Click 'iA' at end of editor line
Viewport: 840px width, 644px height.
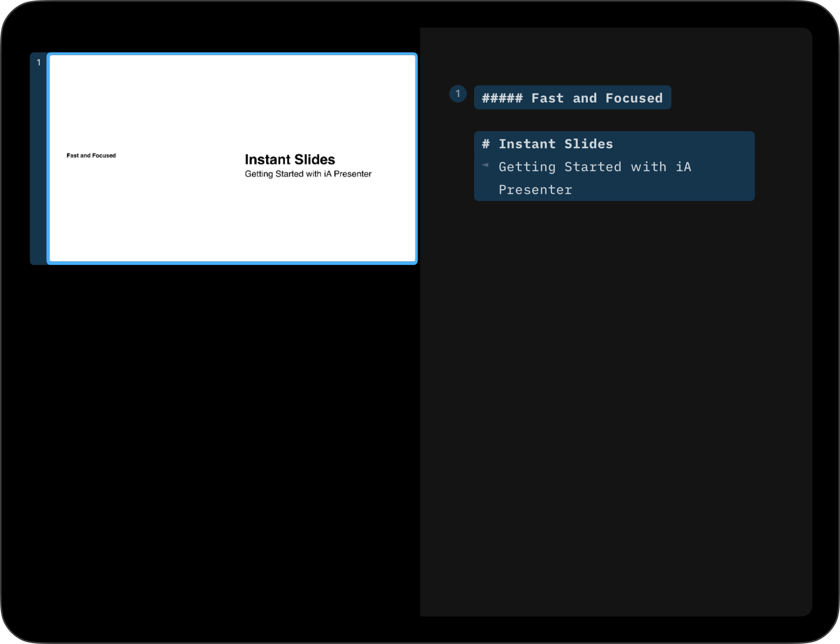tap(683, 167)
